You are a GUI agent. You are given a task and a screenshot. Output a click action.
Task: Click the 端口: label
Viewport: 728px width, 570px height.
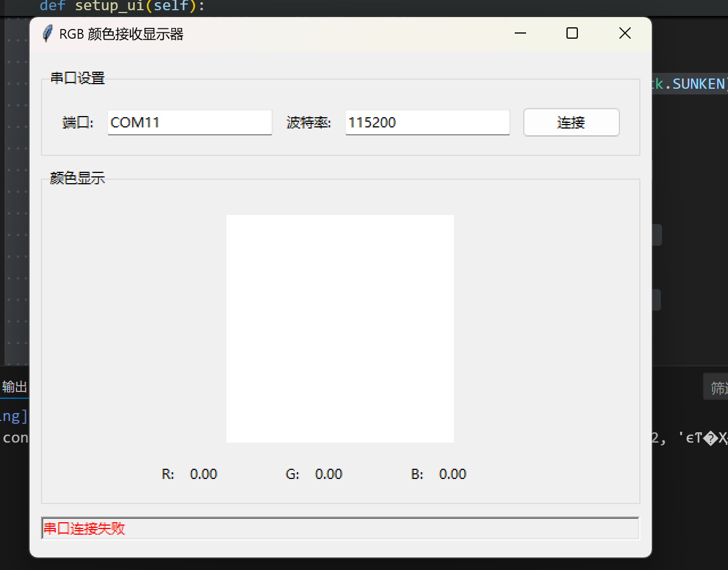tap(78, 122)
